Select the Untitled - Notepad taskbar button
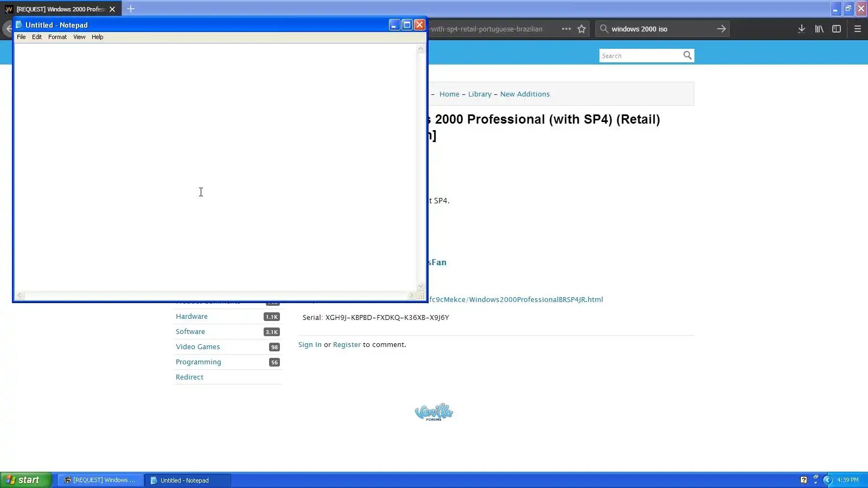Viewport: 868px width, 488px height. [188, 480]
